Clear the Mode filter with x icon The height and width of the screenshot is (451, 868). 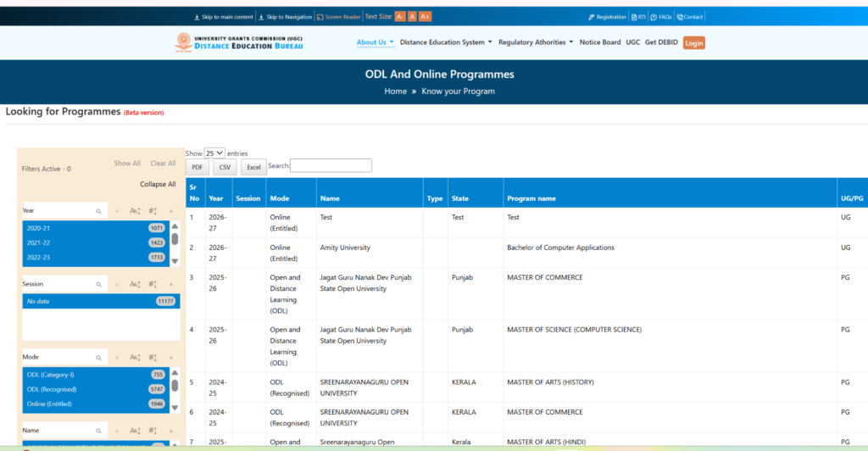[117, 358]
